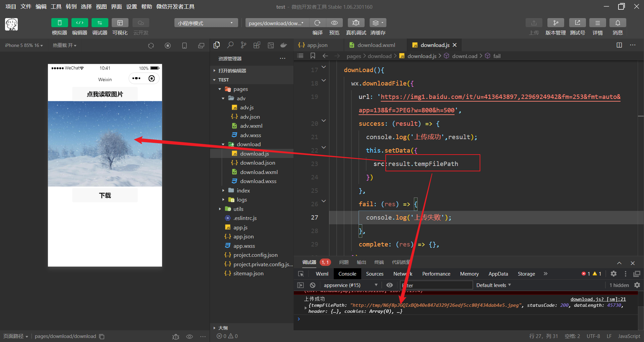Toggle console eye live expression
This screenshot has width=644, height=342.
389,285
